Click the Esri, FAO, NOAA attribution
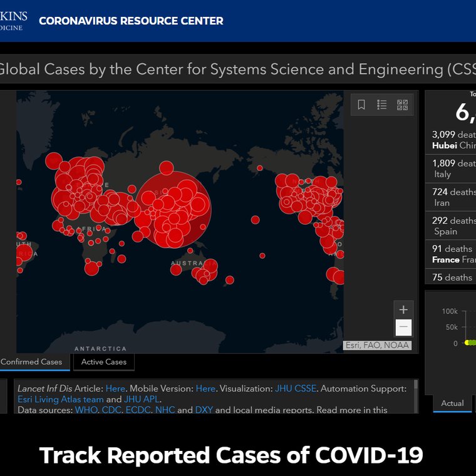 377,345
